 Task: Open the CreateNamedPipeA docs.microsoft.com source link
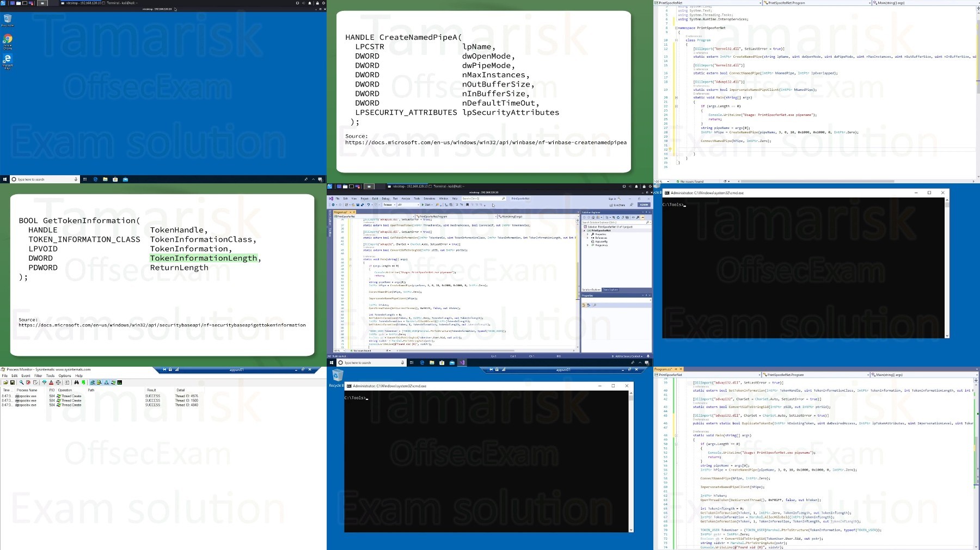coord(486,143)
